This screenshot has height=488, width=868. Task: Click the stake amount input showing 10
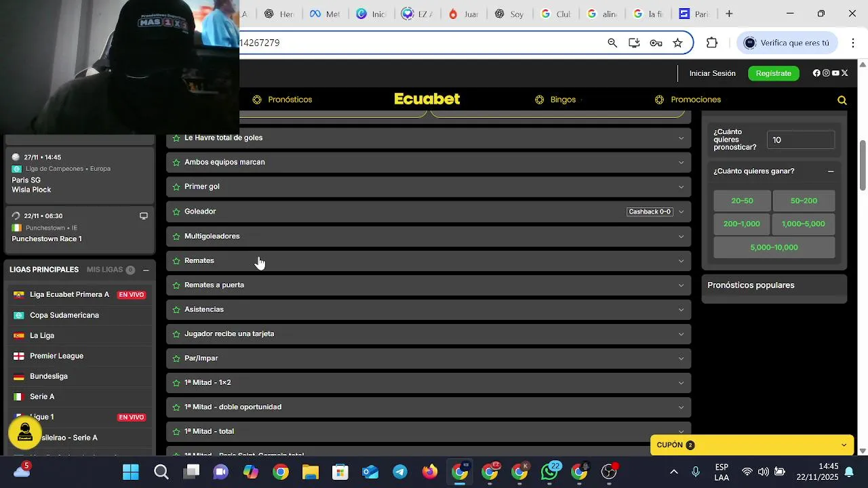(x=801, y=140)
